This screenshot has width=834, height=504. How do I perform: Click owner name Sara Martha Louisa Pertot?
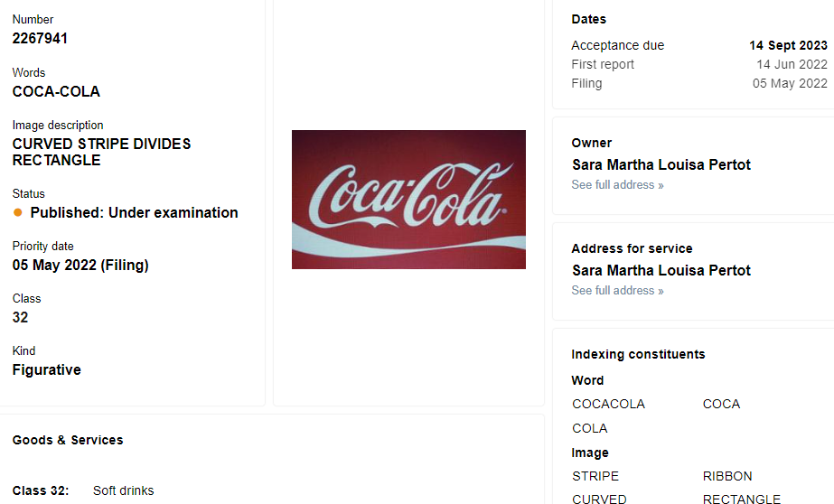(x=661, y=164)
